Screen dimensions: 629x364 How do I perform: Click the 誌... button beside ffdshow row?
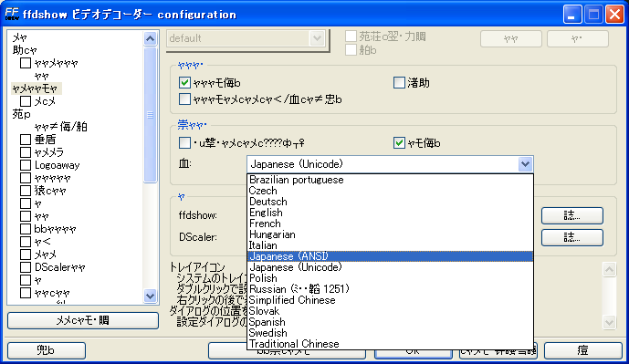click(x=572, y=215)
